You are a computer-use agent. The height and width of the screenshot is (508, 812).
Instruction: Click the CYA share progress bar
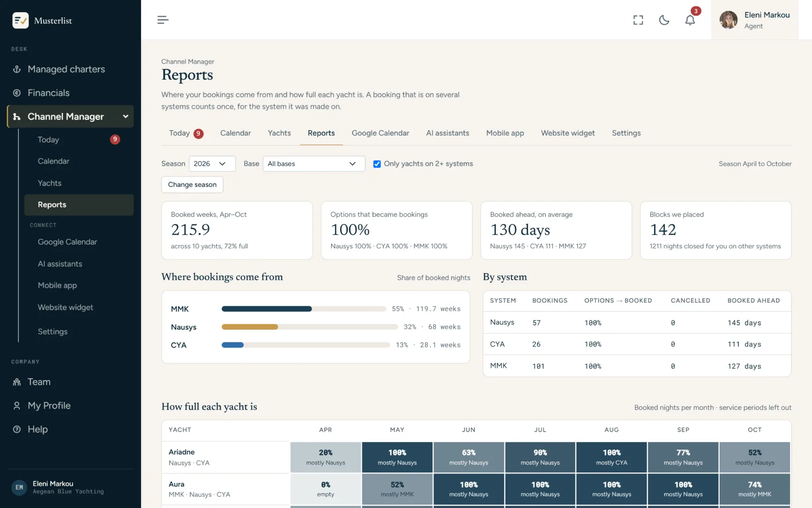point(306,345)
